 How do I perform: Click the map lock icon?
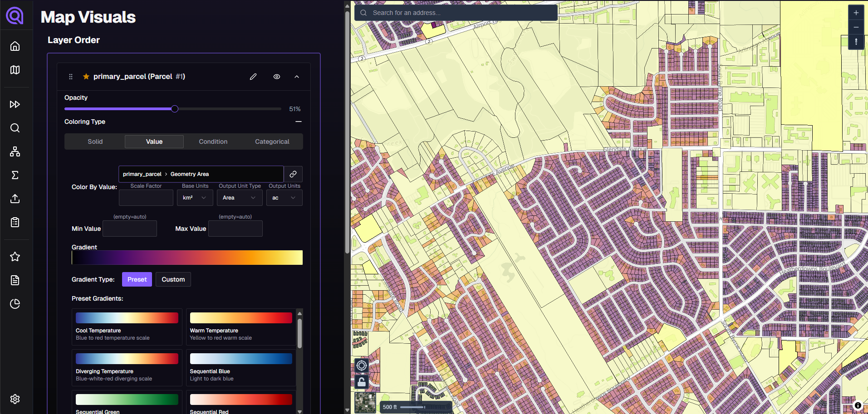[x=362, y=382]
